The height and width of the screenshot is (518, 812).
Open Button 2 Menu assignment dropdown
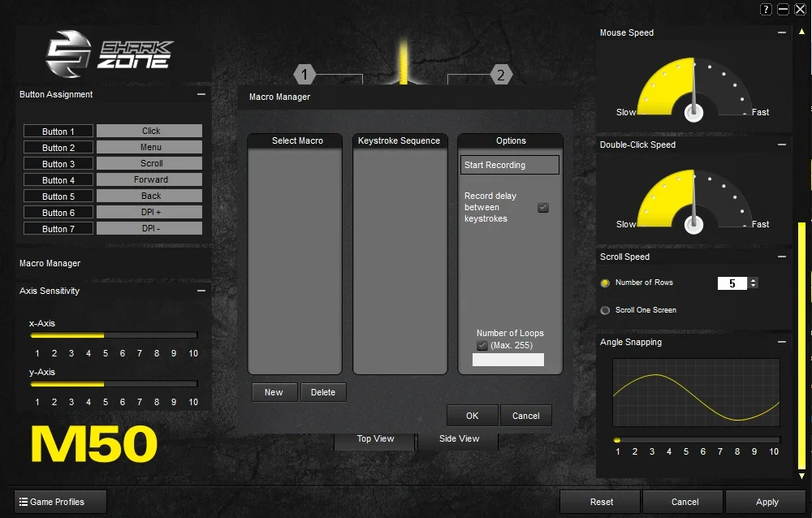(149, 147)
